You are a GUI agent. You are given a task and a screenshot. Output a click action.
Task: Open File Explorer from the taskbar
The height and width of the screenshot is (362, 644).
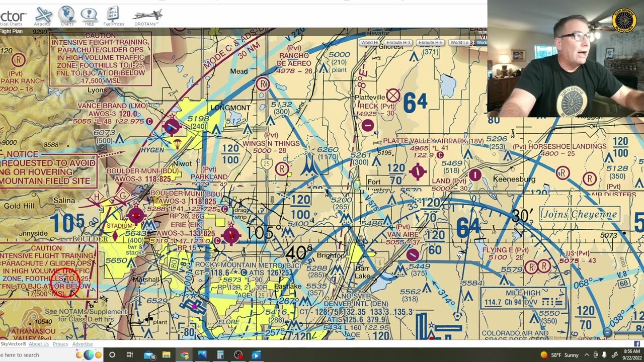coord(166,355)
